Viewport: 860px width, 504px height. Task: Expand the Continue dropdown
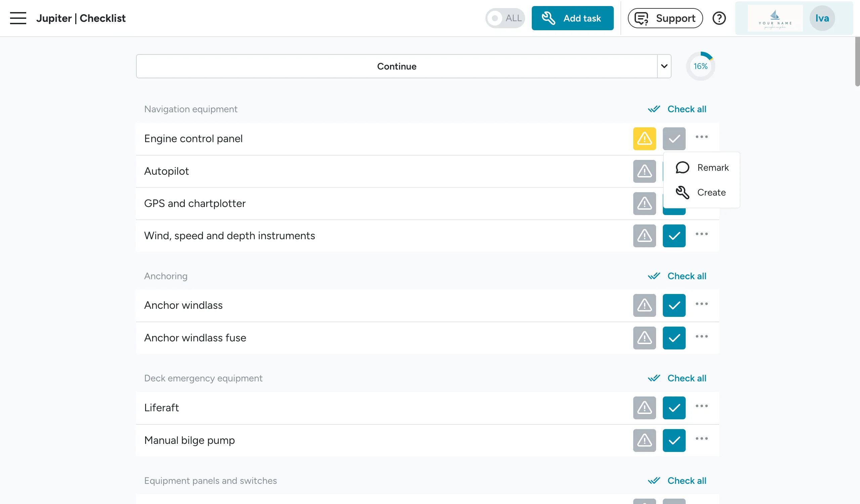(x=664, y=66)
